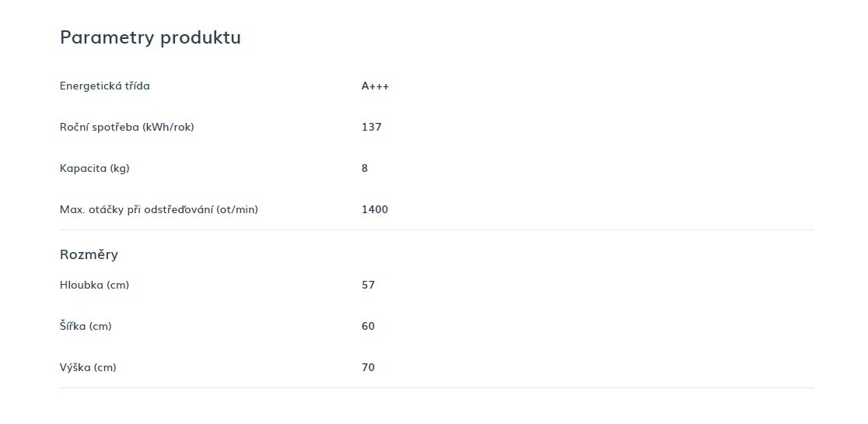Click the depth value 57

(368, 285)
